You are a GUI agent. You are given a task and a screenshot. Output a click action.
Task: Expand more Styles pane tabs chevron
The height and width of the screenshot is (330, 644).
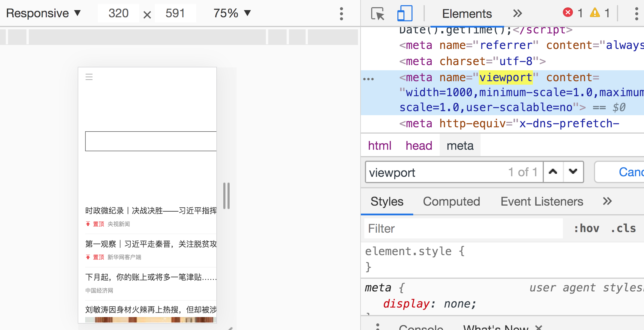click(607, 201)
